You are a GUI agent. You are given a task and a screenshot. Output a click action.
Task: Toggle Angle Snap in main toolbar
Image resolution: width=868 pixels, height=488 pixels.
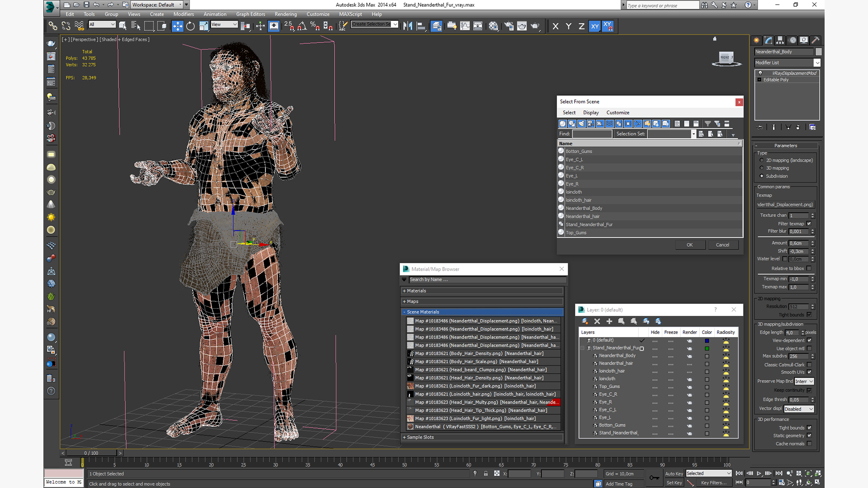302,26
